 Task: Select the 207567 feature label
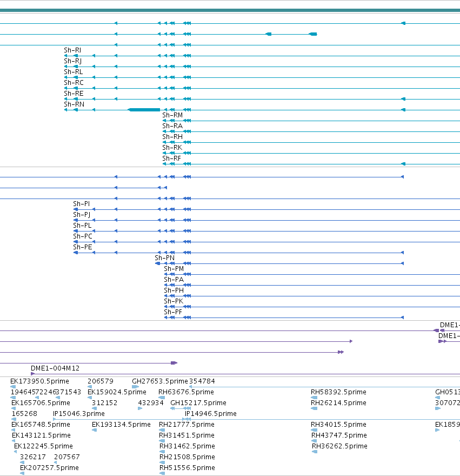coord(66,457)
